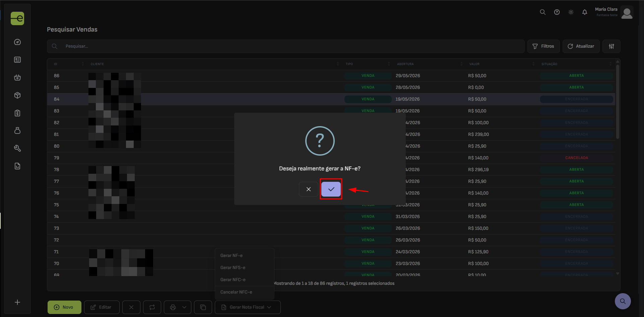Open the wrench tools icon in sidebar

click(x=17, y=148)
